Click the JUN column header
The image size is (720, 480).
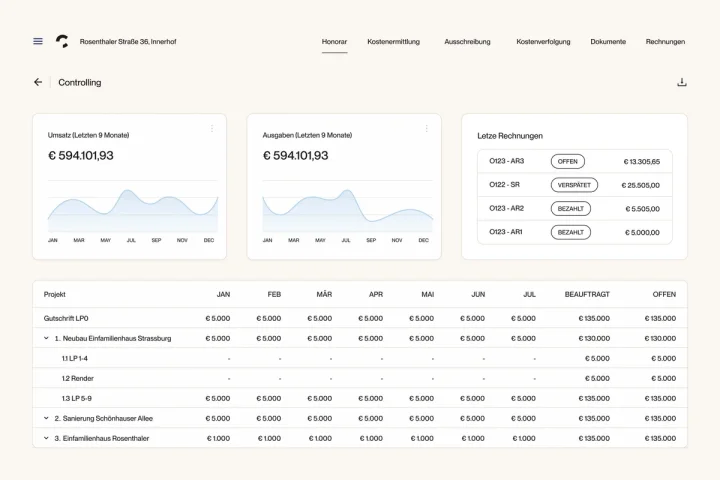[x=478, y=294]
